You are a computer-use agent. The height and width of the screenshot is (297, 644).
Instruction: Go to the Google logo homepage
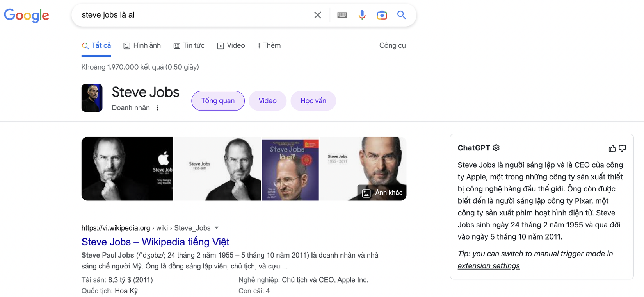pos(27,15)
